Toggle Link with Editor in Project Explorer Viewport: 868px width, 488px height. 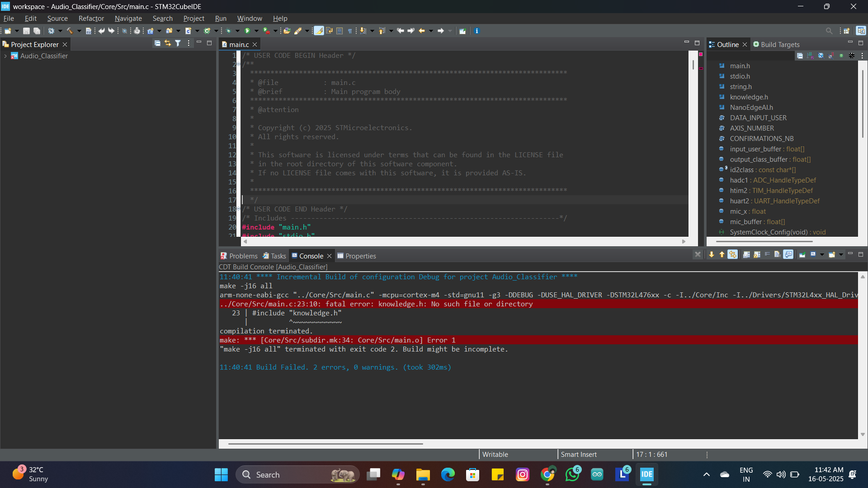[x=168, y=43]
